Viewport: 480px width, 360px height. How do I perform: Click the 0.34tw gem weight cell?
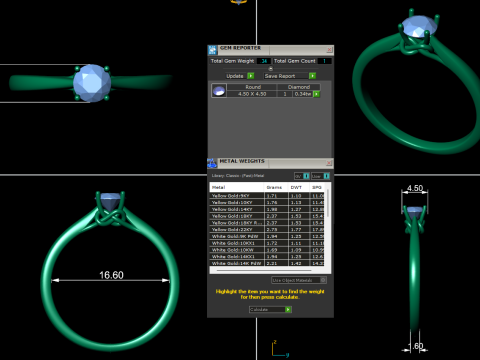click(303, 94)
